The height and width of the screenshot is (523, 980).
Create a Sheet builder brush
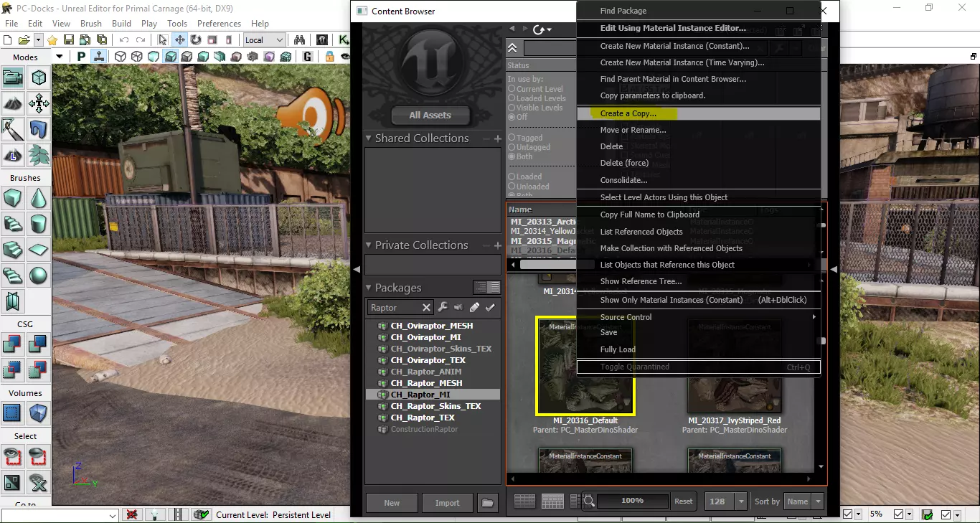click(39, 250)
